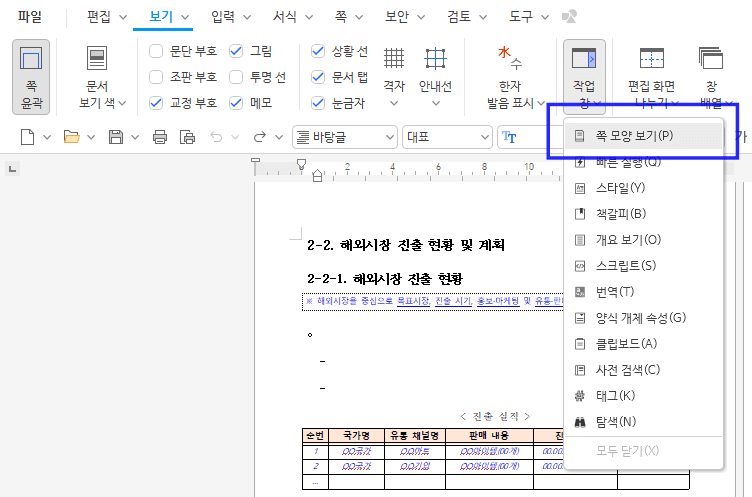This screenshot has height=497, width=752.
Task: Expand the open file dropdown arrow
Action: 91,138
